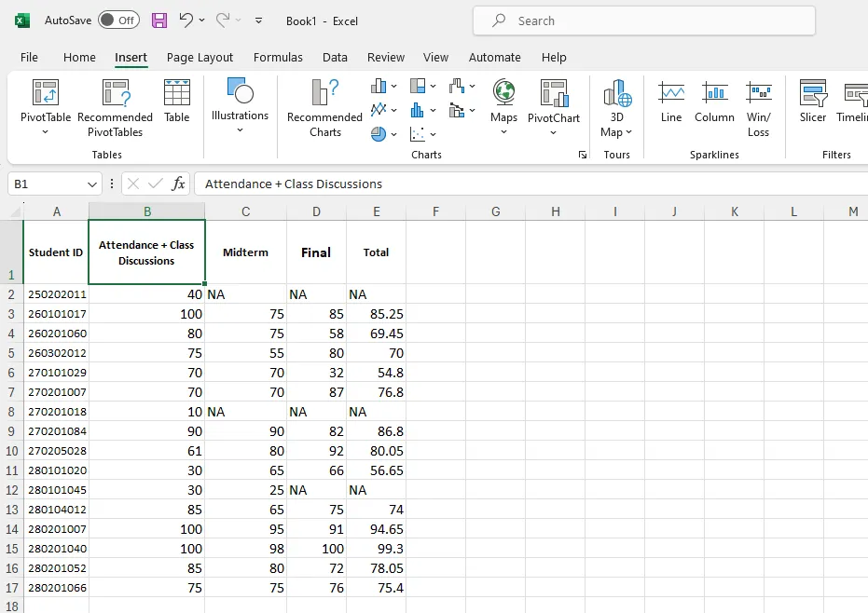The image size is (868, 613).
Task: Open the Automate ribbon tab
Action: click(495, 57)
